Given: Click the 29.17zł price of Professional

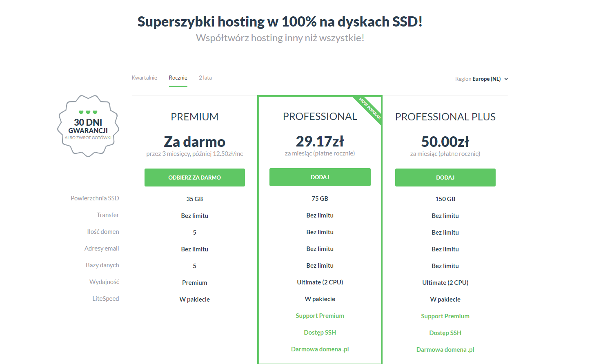Looking at the screenshot, I should point(320,142).
